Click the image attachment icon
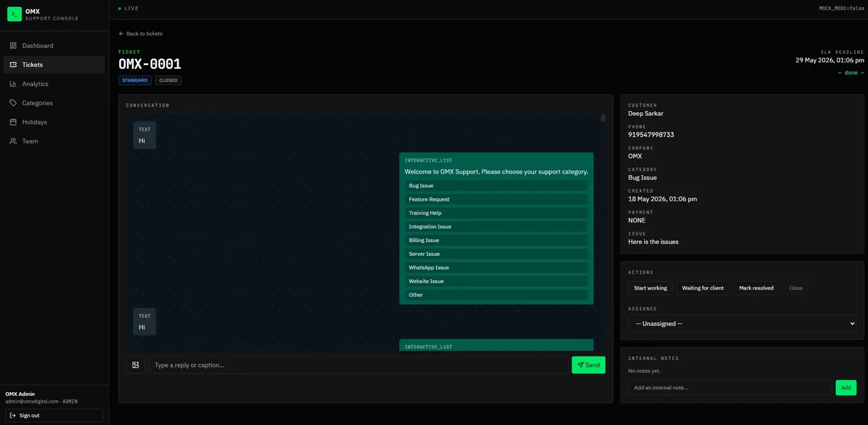The width and height of the screenshot is (868, 425). [x=135, y=365]
